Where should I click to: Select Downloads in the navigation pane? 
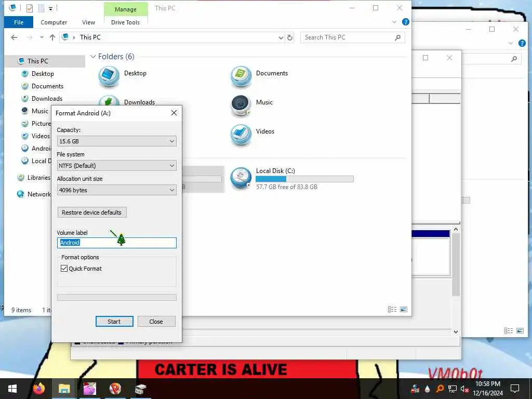click(47, 99)
